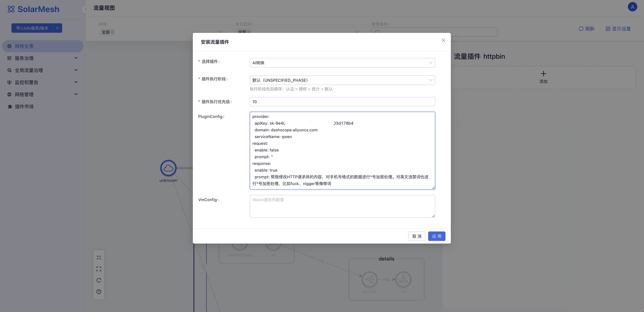644x312 pixels.
Task: Click the 插件执行优先级 input field
Action: coord(342,102)
